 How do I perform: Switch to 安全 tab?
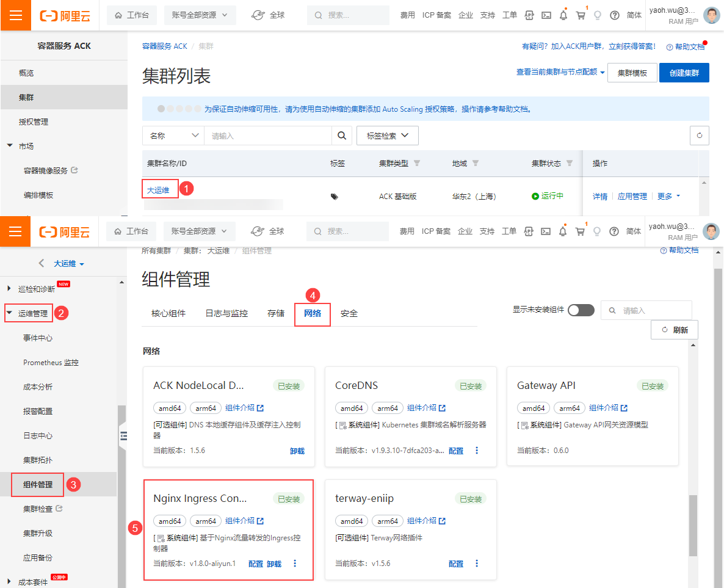click(349, 313)
